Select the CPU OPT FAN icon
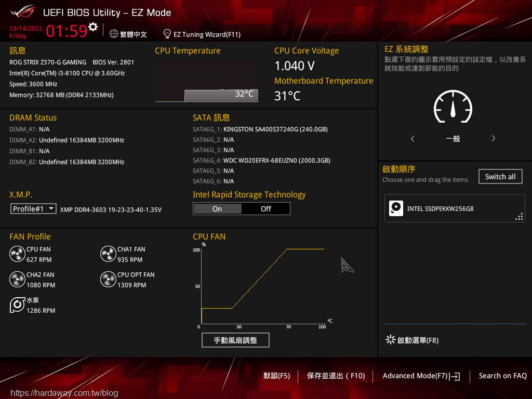The width and height of the screenshot is (532, 399). tap(108, 280)
